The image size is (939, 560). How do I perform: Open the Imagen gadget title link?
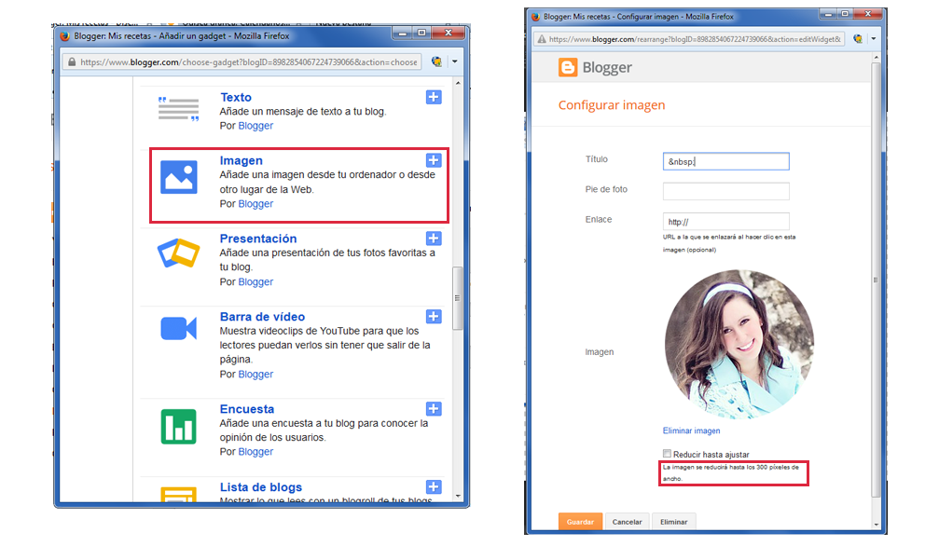tap(241, 160)
